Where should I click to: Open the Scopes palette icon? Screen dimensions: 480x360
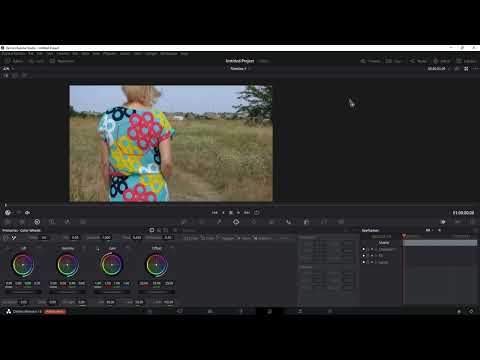click(x=458, y=222)
